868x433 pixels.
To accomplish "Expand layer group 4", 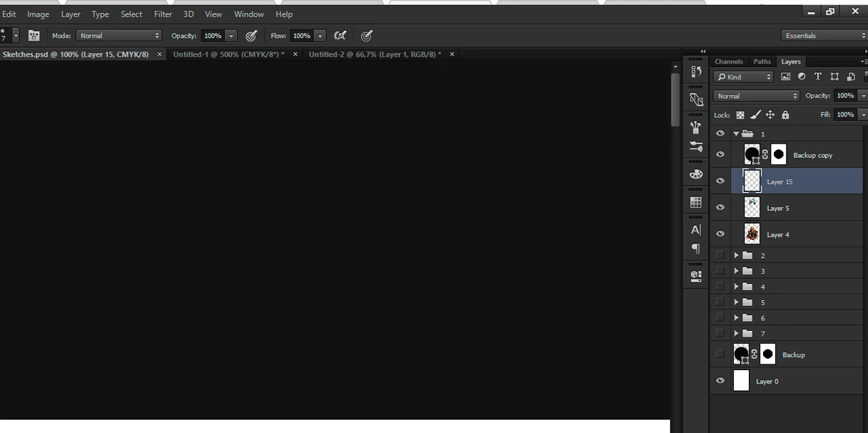I will pyautogui.click(x=736, y=287).
